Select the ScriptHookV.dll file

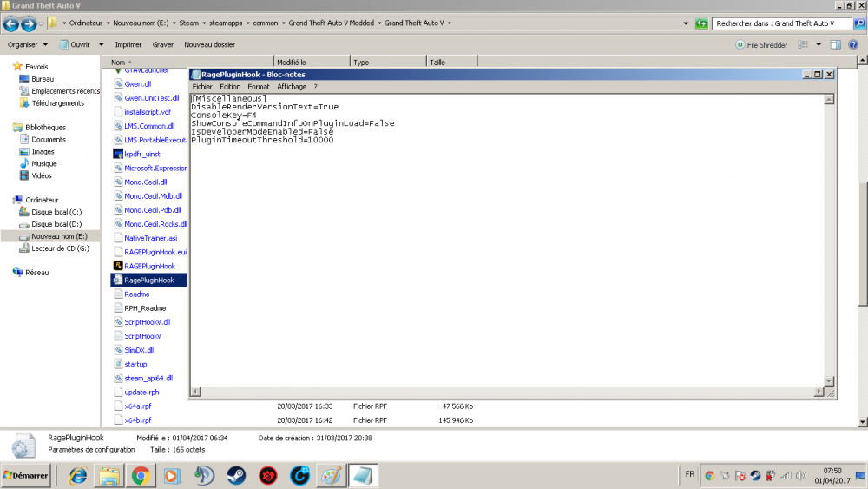(147, 322)
